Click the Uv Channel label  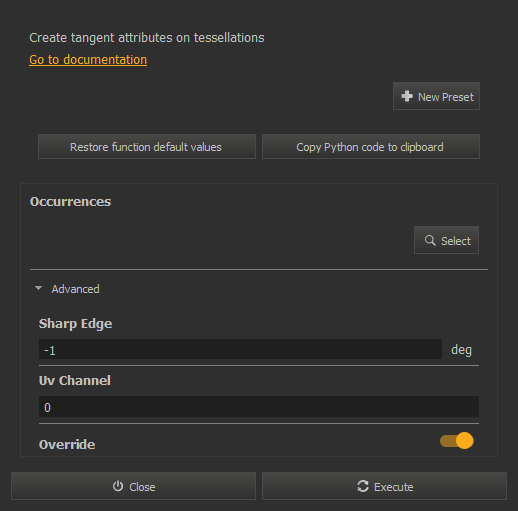pos(75,381)
